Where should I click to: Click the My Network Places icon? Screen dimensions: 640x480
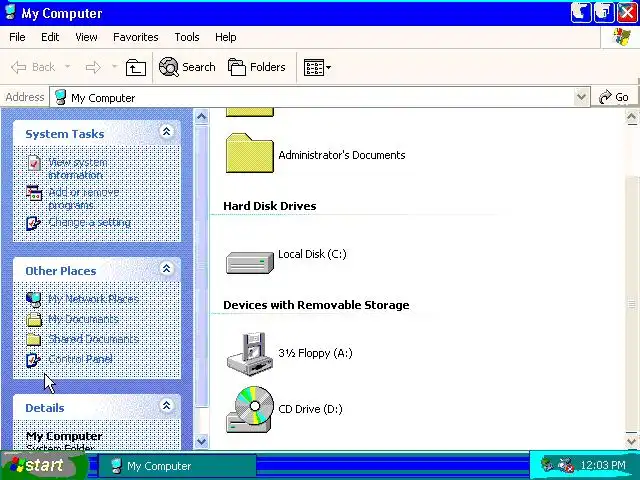tap(33, 299)
